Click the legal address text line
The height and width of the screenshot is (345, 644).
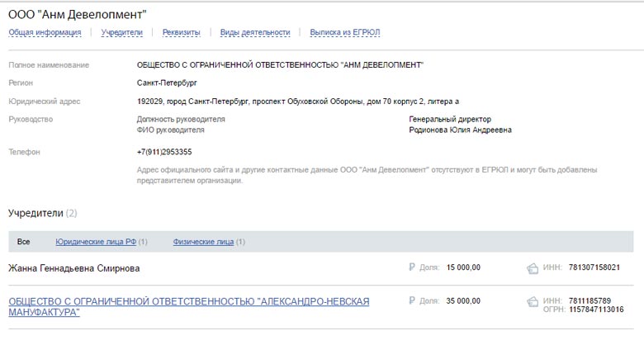(298, 101)
